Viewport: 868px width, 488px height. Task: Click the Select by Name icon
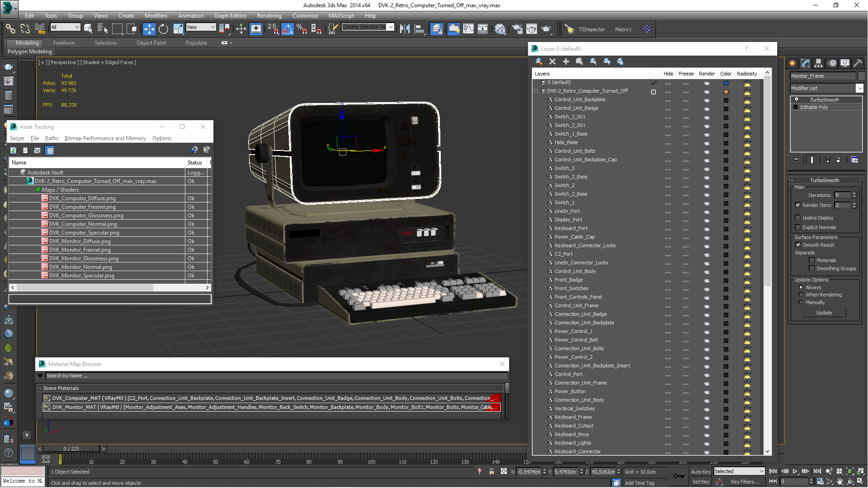[103, 29]
